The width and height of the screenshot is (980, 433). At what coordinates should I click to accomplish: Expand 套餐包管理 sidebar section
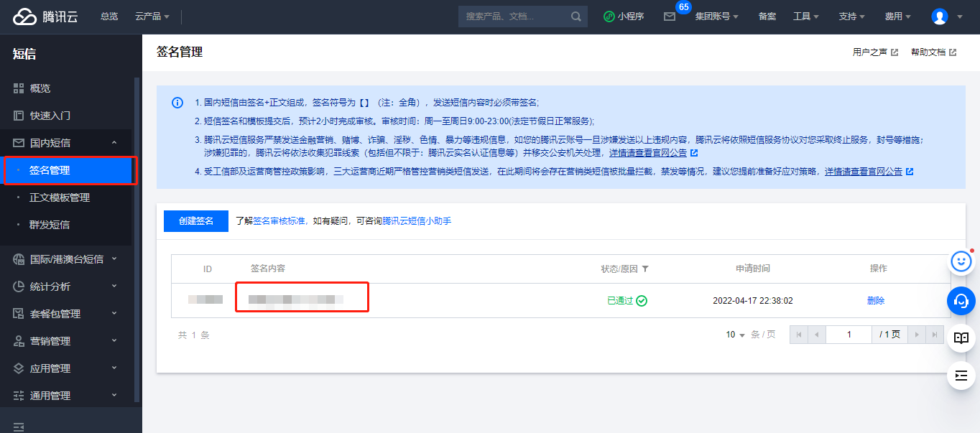click(x=65, y=314)
